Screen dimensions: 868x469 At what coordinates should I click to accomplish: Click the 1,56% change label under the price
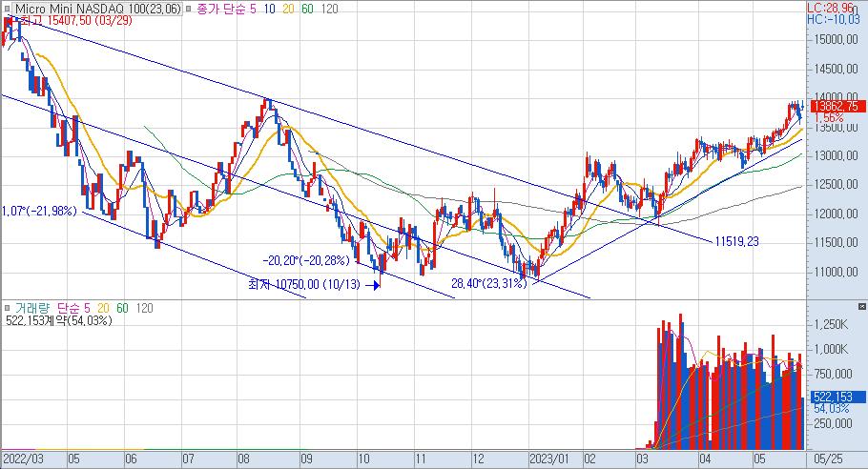[x=829, y=118]
